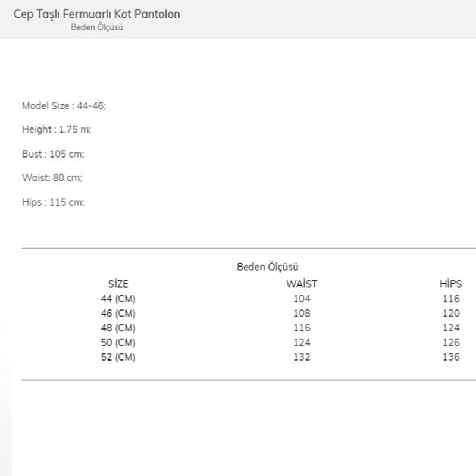Click the 'Hips : 115 cm' line

(53, 202)
